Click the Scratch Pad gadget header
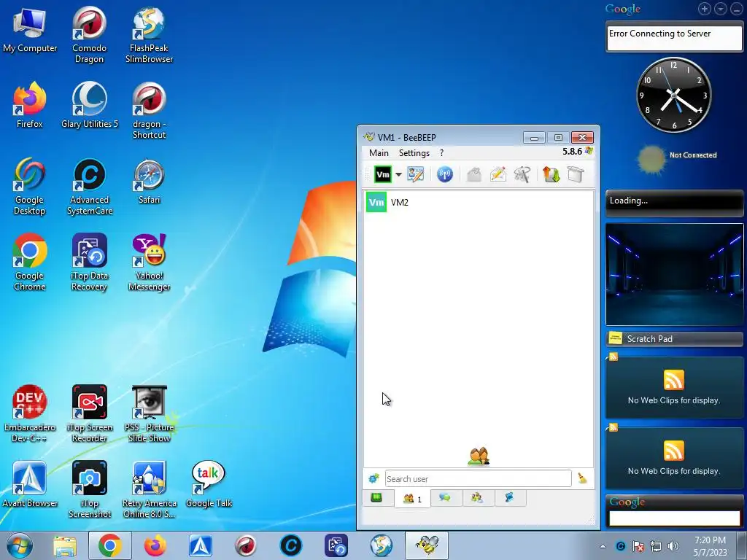 [x=674, y=338]
